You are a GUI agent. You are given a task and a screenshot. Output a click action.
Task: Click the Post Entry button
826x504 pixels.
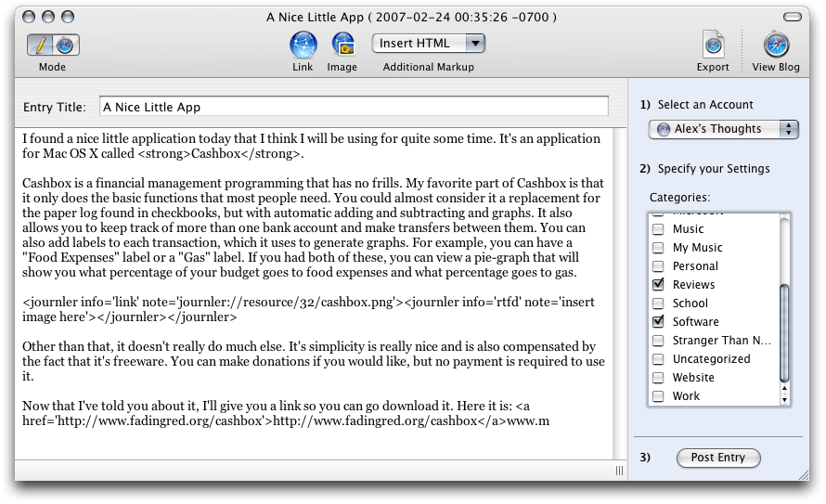[x=718, y=458]
